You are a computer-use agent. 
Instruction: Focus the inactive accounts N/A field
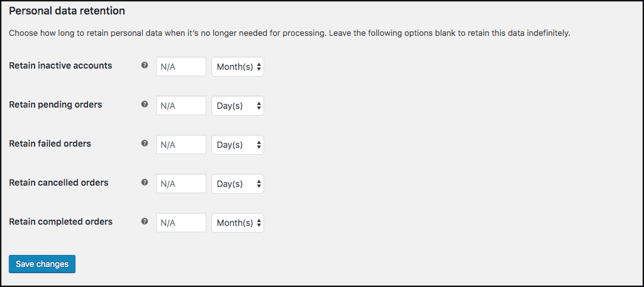181,67
